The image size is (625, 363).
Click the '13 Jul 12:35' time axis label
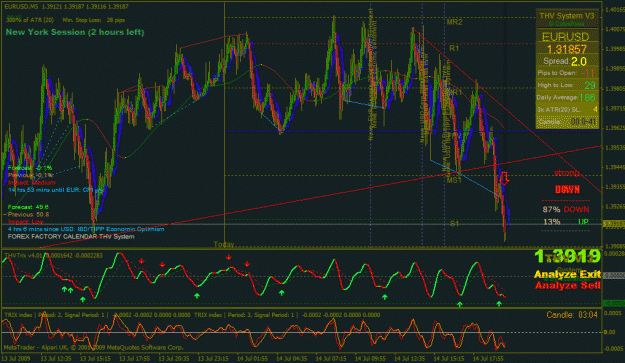[x=57, y=358]
